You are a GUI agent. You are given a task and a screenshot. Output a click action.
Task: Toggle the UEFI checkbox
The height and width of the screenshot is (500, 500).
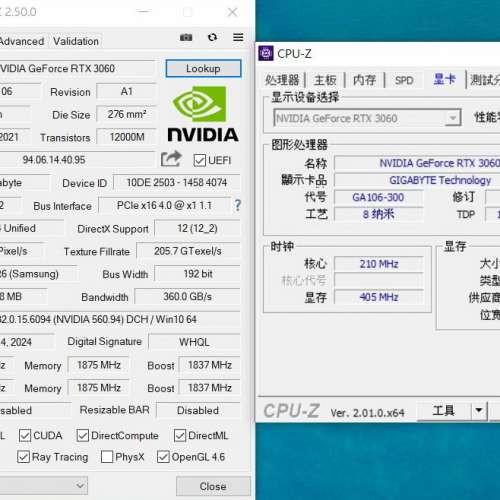pos(200,160)
